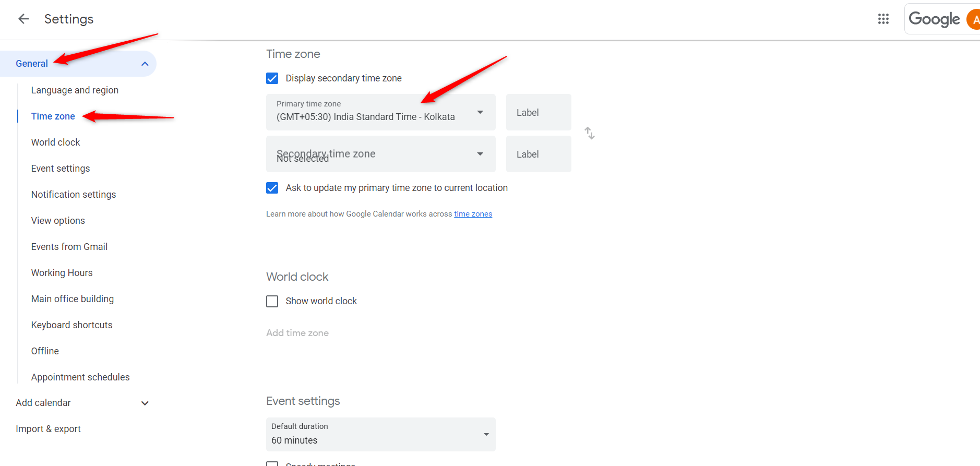Uncheck Display secondary time zone
Viewport: 980px width, 466px height.
[272, 78]
